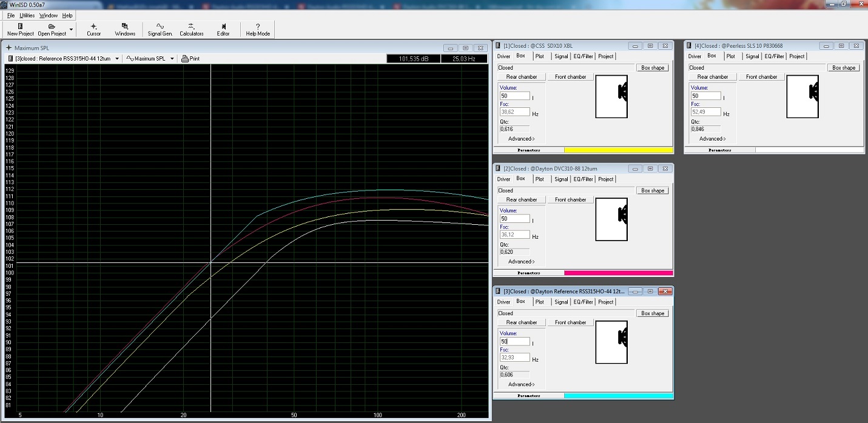The height and width of the screenshot is (423, 868).
Task: Launch the Signal Gen. tool
Action: point(160,29)
